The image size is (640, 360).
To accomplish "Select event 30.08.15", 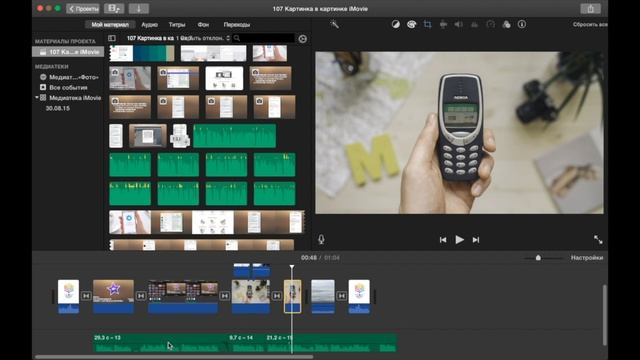I will tap(58, 109).
